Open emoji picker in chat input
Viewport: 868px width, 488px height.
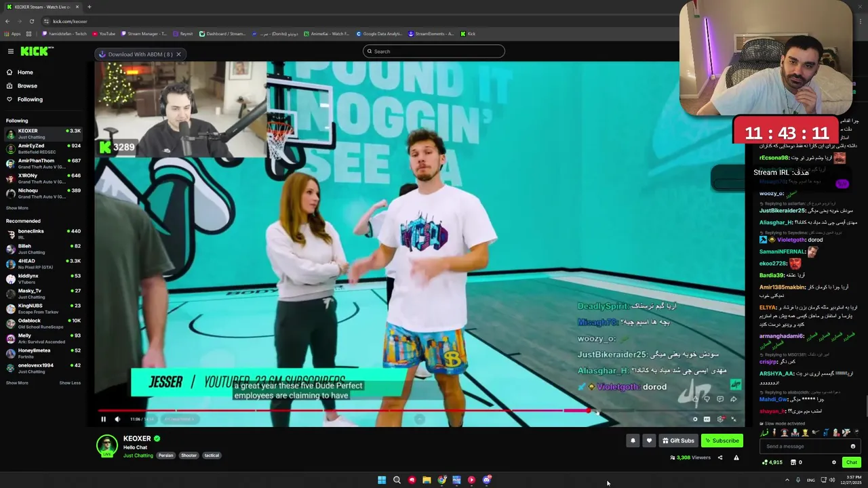click(x=853, y=446)
